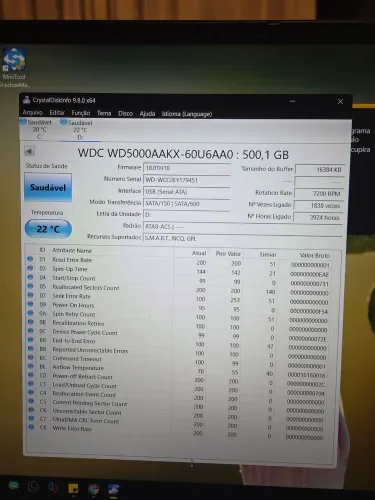This screenshot has height=500, width=375.
Task: Click status icon of Spin-Up Time row
Action: point(30,268)
